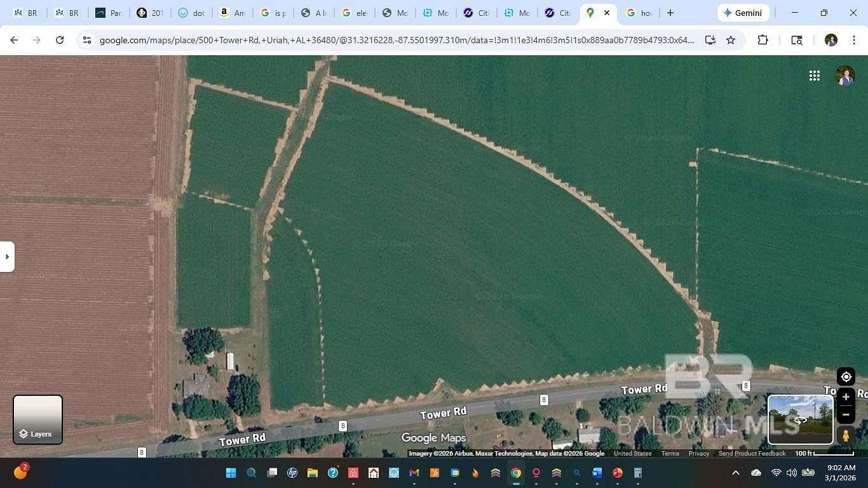
Task: Click the My Location target icon
Action: [845, 376]
